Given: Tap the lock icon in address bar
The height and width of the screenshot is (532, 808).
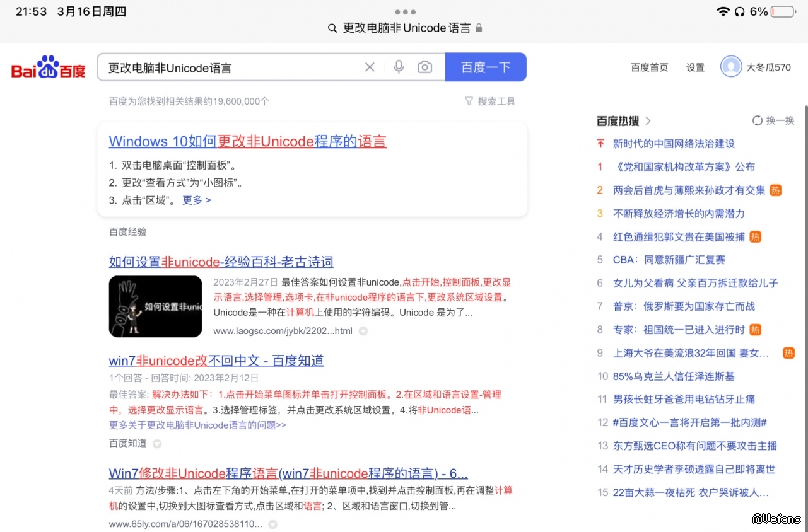Looking at the screenshot, I should point(479,28).
